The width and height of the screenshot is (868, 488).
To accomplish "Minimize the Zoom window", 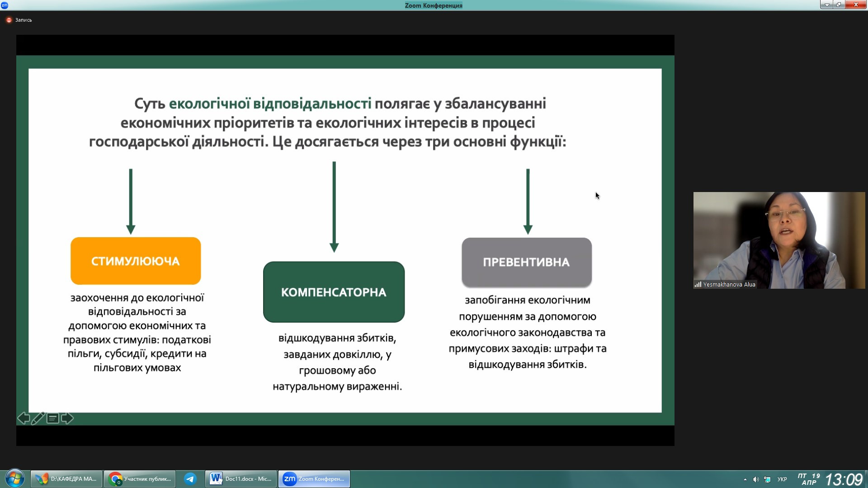I will pos(826,5).
